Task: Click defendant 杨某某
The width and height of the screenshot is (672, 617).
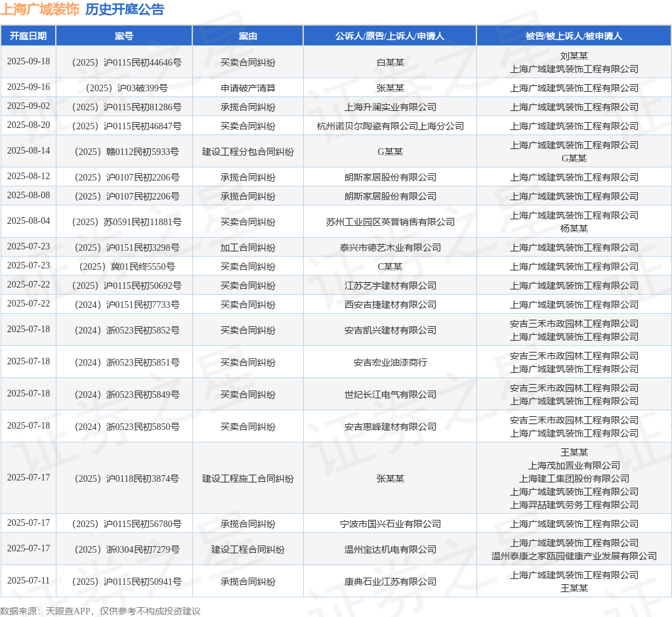Action: 574,228
